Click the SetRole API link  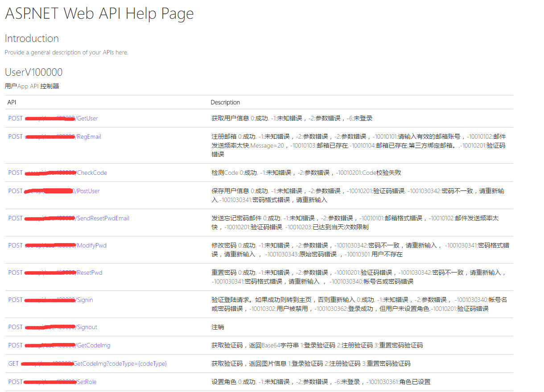87,382
